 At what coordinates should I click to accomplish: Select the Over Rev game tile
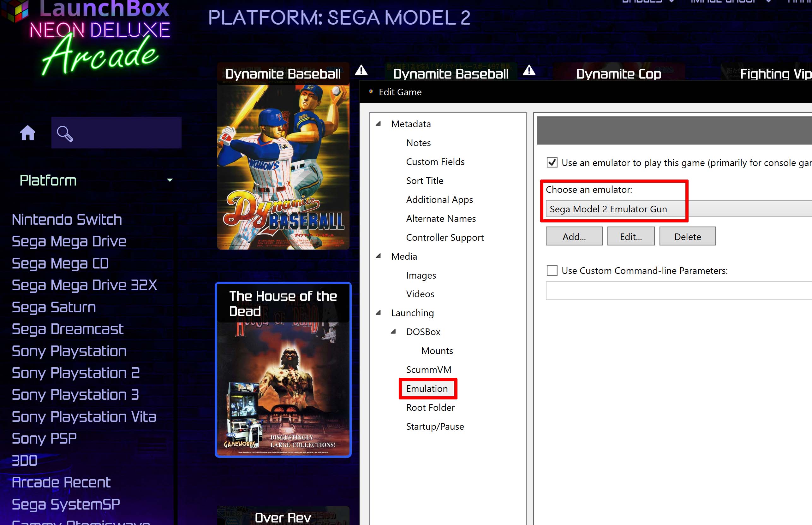[x=283, y=515]
